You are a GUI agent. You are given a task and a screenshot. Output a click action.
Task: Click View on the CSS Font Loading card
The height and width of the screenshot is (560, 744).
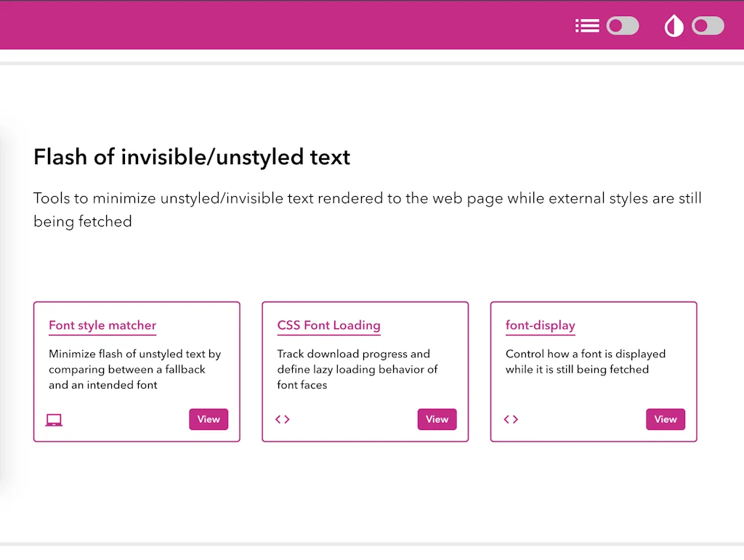(437, 419)
